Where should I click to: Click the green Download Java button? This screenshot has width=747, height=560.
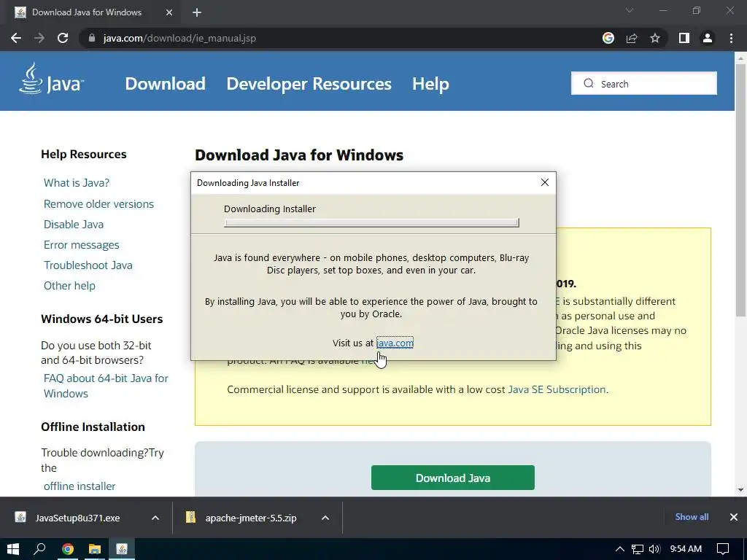pos(452,478)
